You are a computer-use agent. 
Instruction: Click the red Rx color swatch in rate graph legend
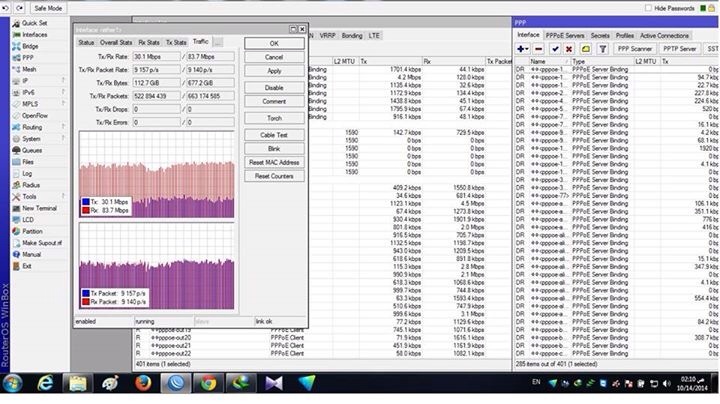(86, 210)
